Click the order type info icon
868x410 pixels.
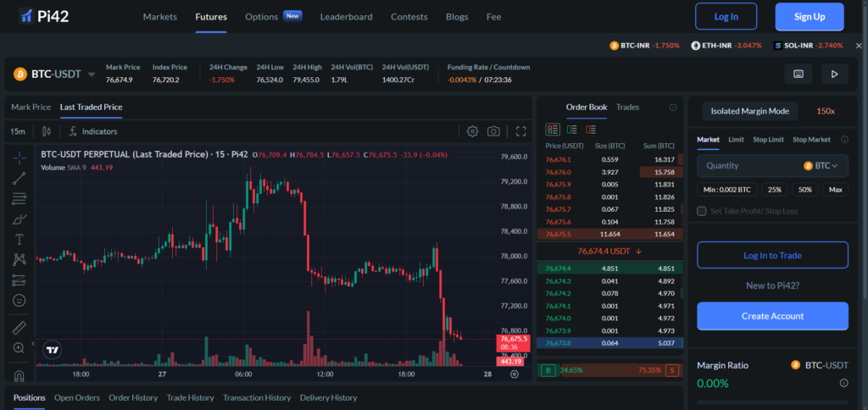[x=844, y=140]
